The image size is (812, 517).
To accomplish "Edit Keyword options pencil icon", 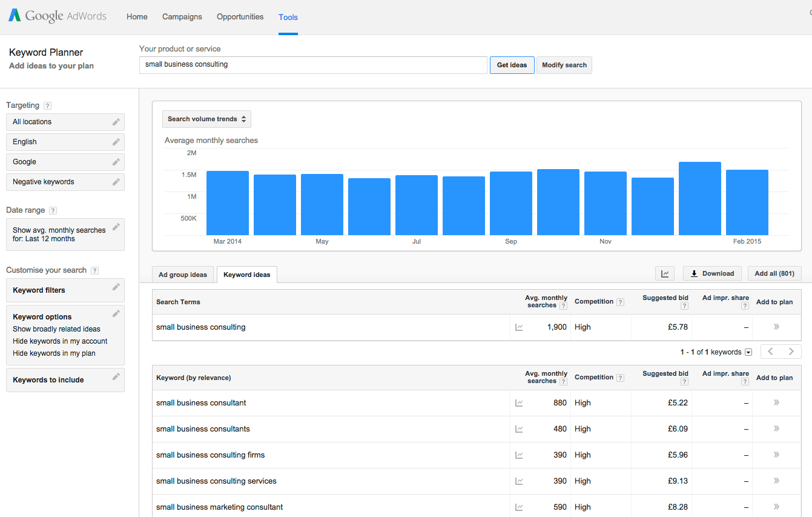I will [116, 313].
